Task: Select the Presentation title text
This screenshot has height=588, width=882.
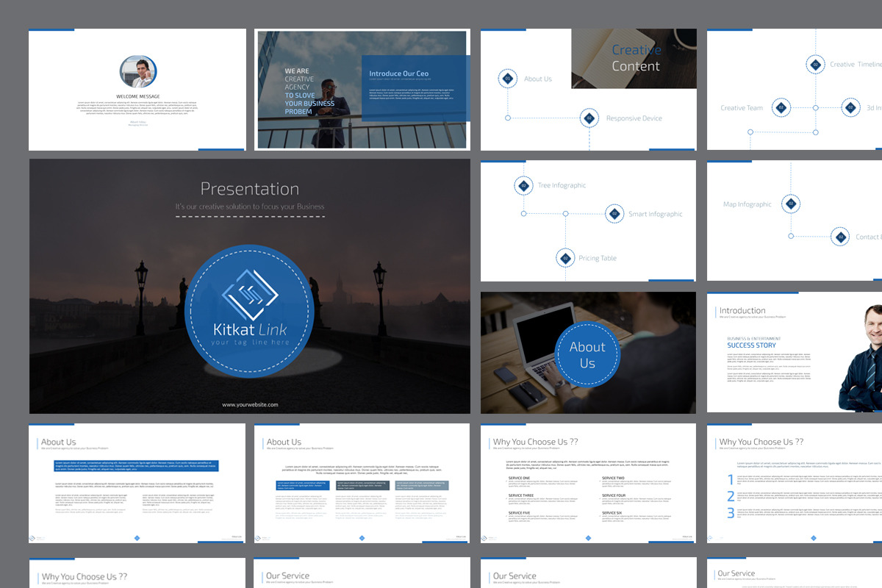Action: coord(250,189)
